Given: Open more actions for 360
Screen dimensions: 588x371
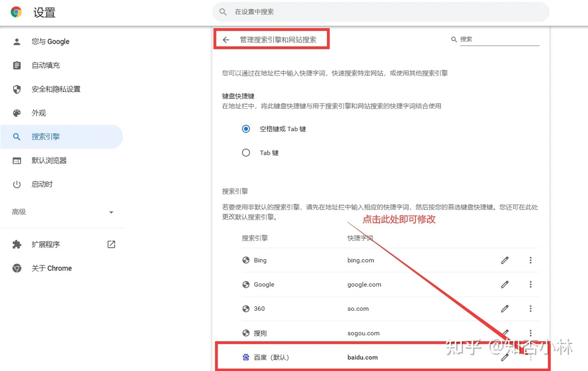Looking at the screenshot, I should click(x=531, y=309).
